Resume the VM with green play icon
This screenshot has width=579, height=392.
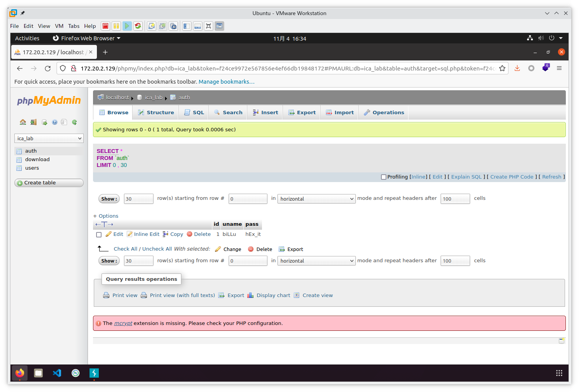(127, 26)
